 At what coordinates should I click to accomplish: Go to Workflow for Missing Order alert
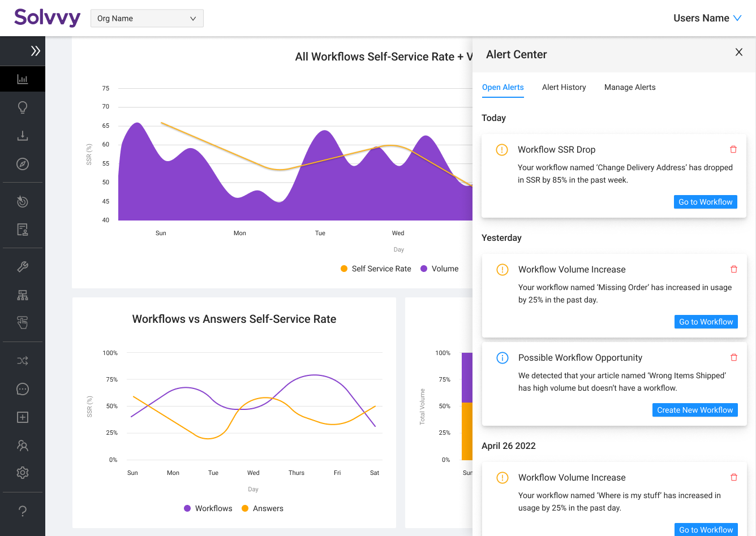[x=706, y=322]
